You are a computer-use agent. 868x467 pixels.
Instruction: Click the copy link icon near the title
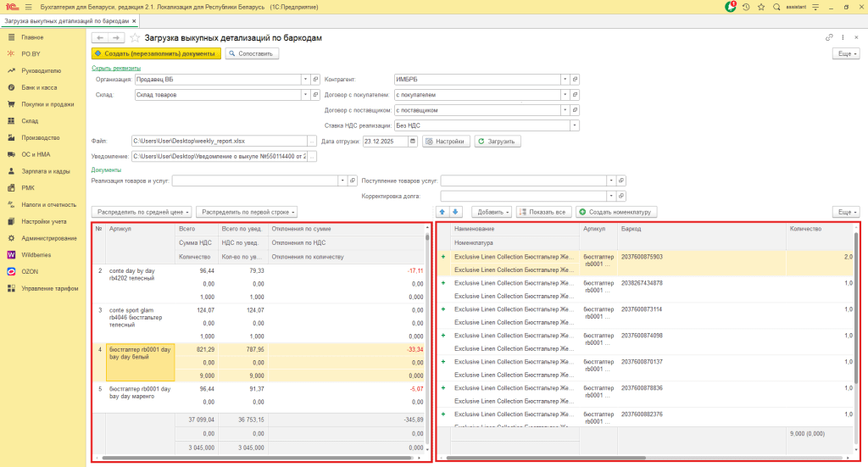[x=829, y=37]
